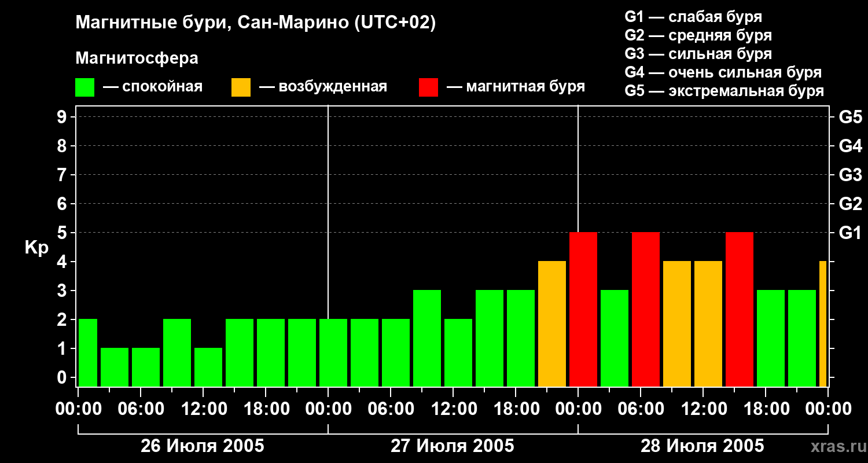
Task: Click the G1 right-axis label
Action: click(x=850, y=233)
